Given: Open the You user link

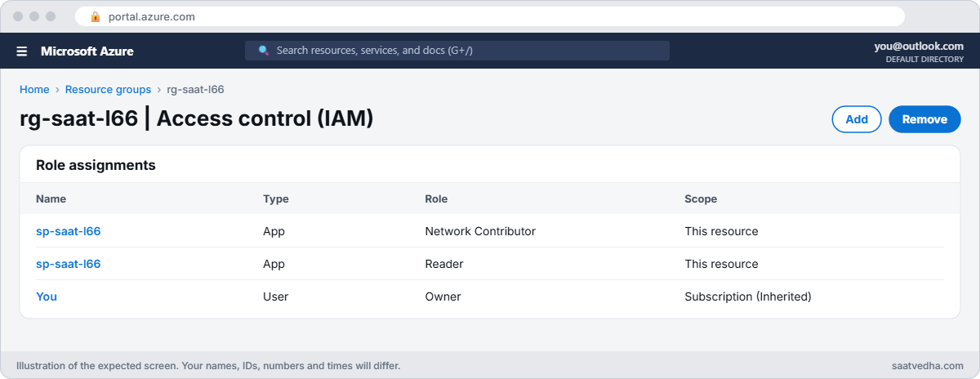Looking at the screenshot, I should [47, 297].
